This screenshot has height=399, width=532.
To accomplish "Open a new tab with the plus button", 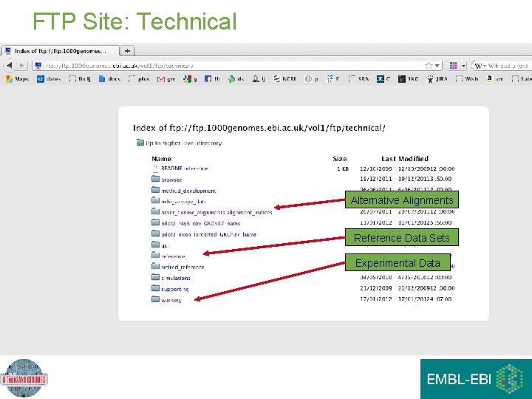I will click(128, 51).
